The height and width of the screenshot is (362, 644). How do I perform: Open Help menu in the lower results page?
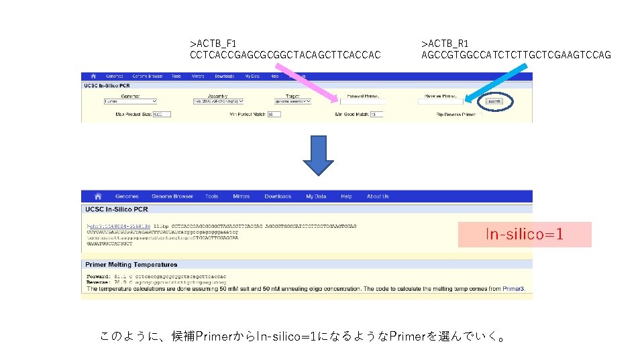coord(346,196)
